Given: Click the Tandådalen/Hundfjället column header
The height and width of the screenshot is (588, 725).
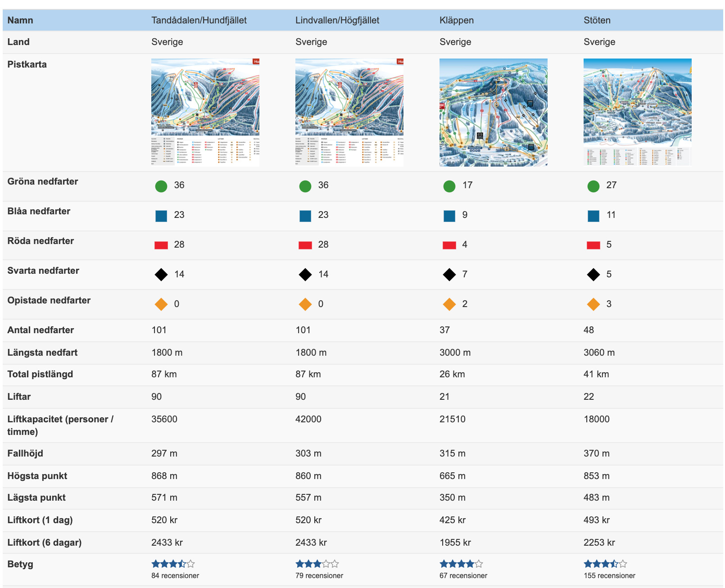Looking at the screenshot, I should (199, 20).
